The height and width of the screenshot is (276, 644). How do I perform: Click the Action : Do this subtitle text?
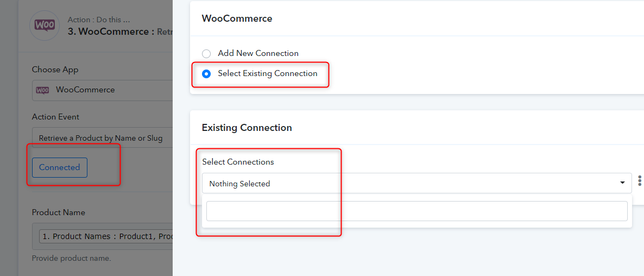(x=99, y=20)
